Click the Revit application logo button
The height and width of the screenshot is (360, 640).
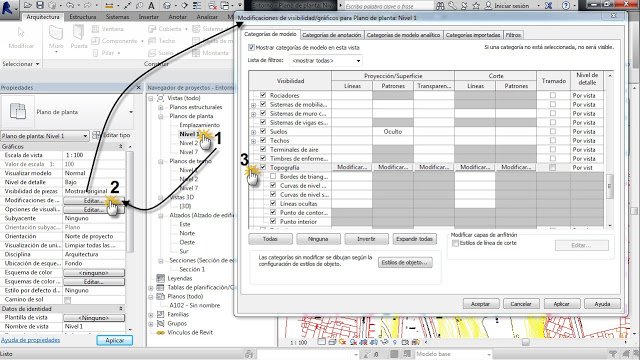tap(7, 7)
